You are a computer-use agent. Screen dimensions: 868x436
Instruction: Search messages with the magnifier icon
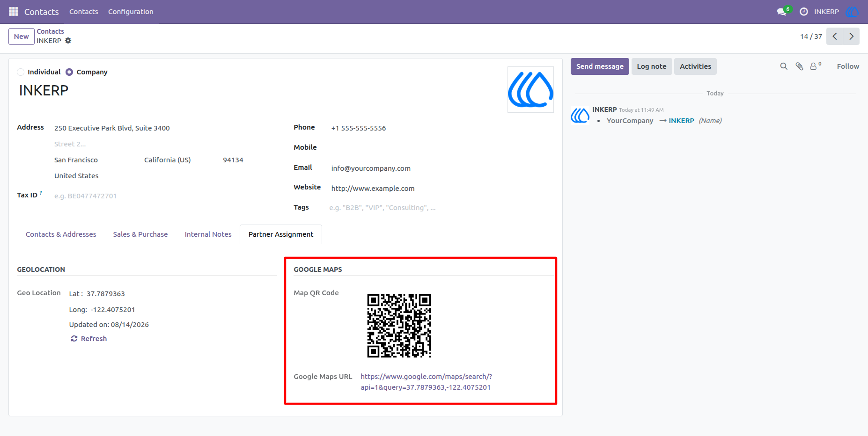pyautogui.click(x=784, y=66)
